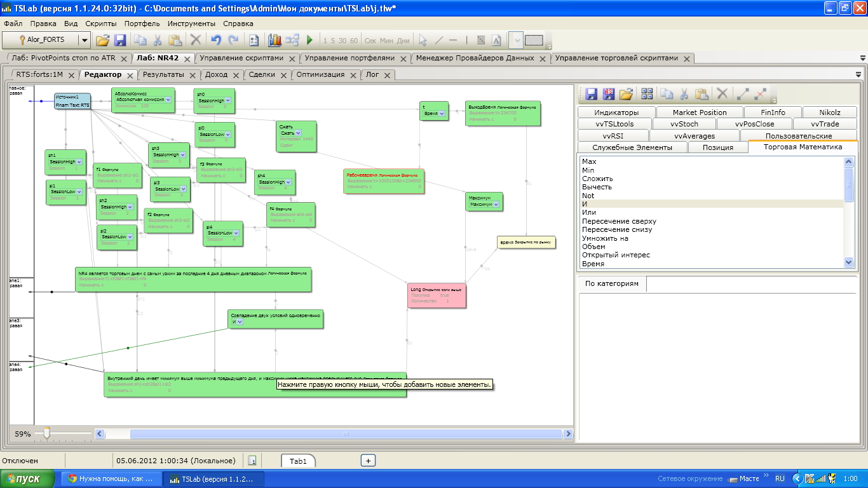Select Умножить на in the elements list
This screenshot has width=868, height=488.
605,238
